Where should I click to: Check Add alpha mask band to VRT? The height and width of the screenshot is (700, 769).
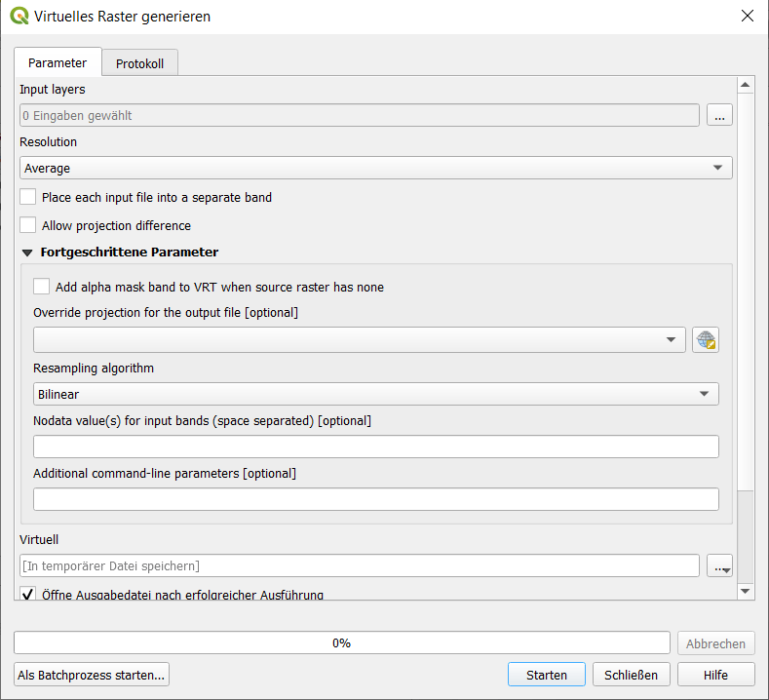click(42, 287)
